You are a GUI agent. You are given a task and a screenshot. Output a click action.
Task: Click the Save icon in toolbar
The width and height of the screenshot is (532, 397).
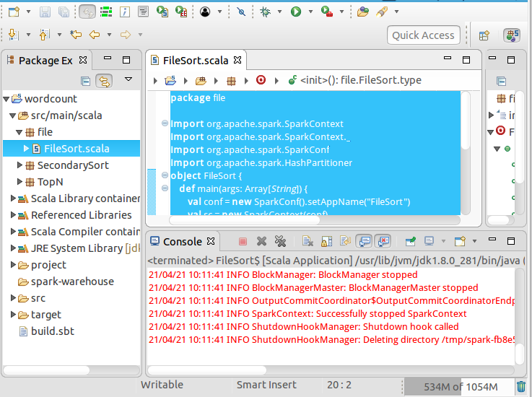[x=45, y=12]
